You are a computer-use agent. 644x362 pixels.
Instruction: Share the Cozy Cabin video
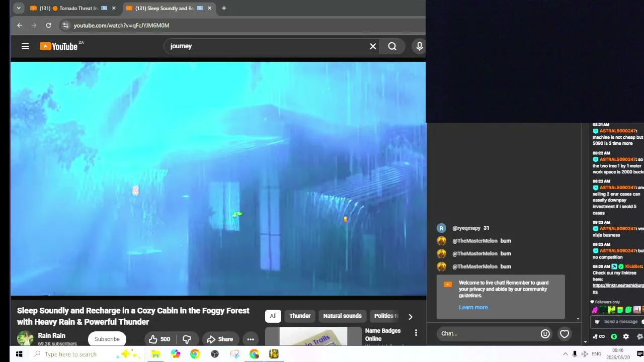tap(220, 339)
